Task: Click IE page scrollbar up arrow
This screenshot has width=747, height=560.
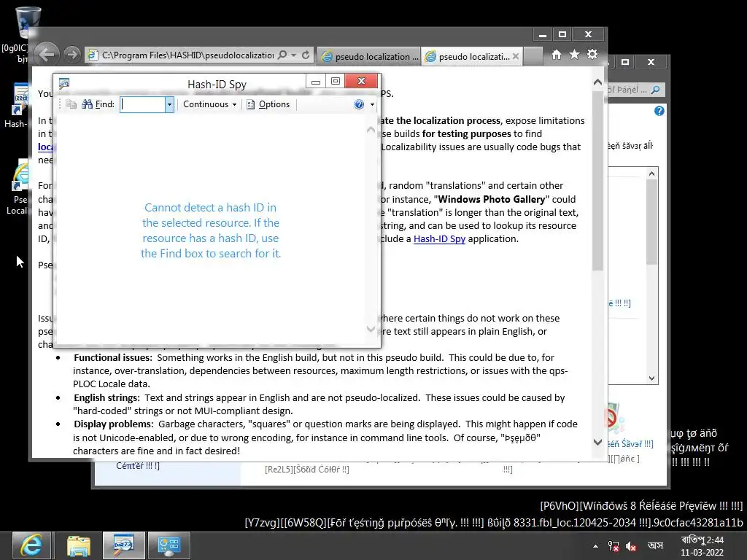Action: click(597, 82)
